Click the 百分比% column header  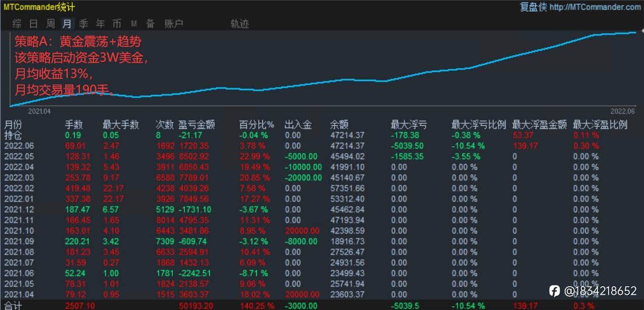(x=256, y=124)
